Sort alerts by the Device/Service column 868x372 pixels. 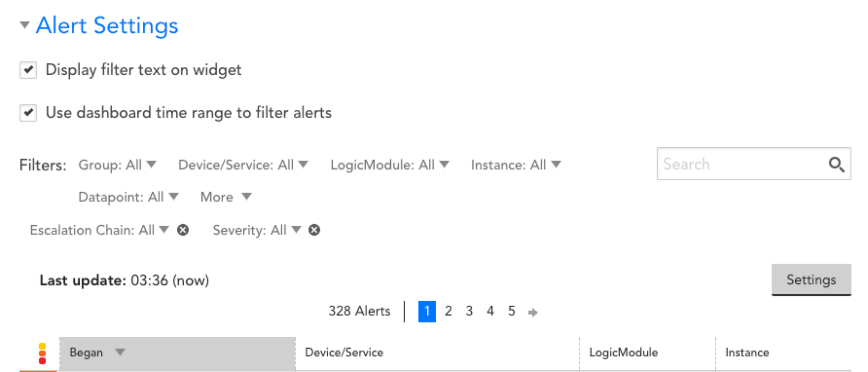344,352
